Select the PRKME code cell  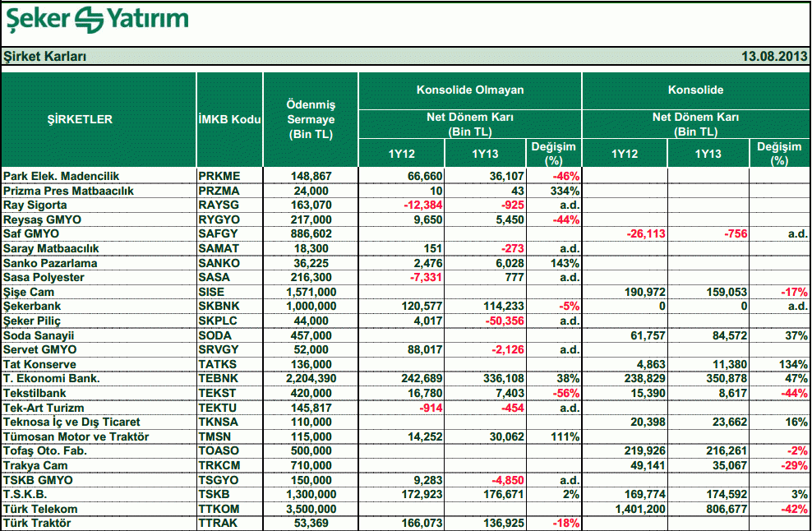(219, 176)
